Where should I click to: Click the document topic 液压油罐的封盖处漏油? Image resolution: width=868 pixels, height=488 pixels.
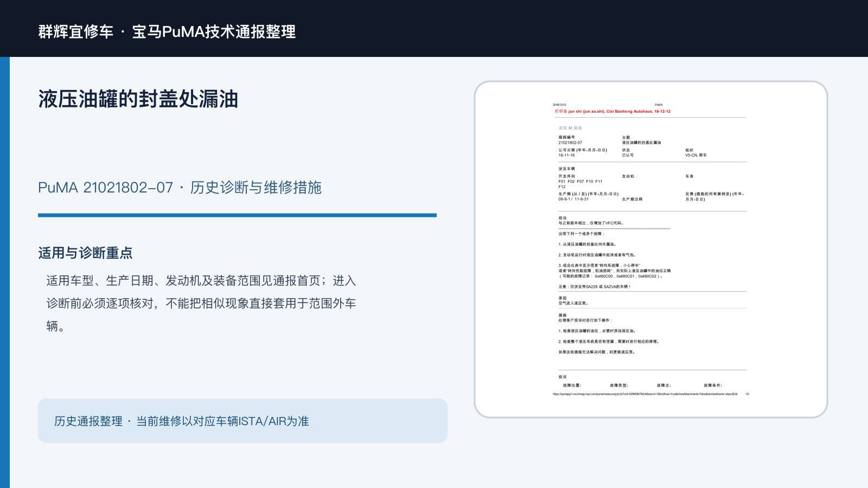point(641,143)
